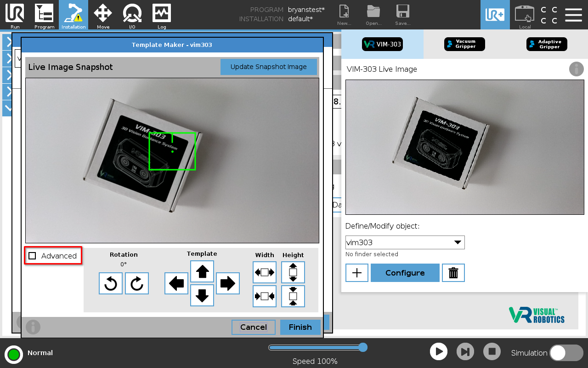Save the program with the Save icon
This screenshot has height=368, width=588.
pos(403,15)
